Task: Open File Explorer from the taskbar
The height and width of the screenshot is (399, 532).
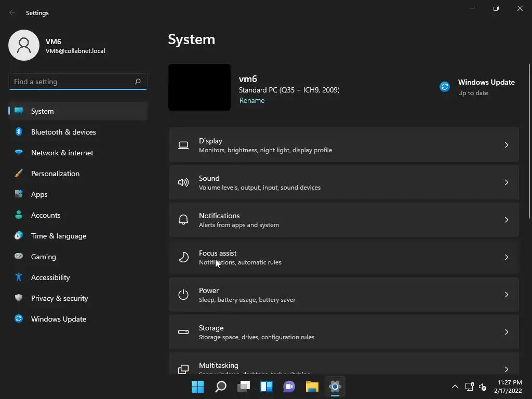Action: pyautogui.click(x=312, y=387)
